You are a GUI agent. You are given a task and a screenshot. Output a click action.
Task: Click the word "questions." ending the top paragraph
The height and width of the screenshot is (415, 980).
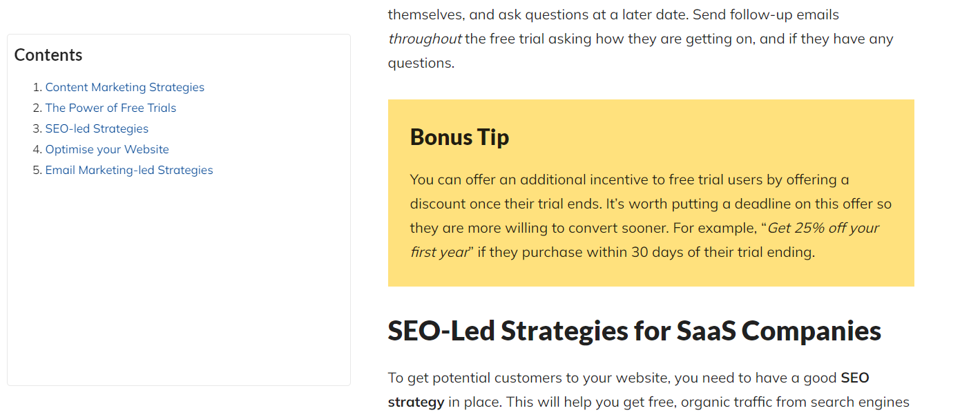coord(421,63)
